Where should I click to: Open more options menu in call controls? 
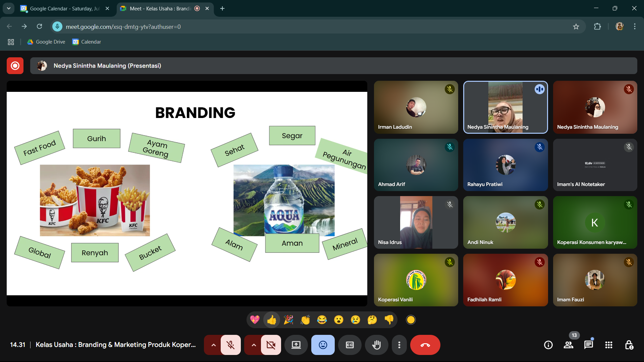[x=399, y=345]
